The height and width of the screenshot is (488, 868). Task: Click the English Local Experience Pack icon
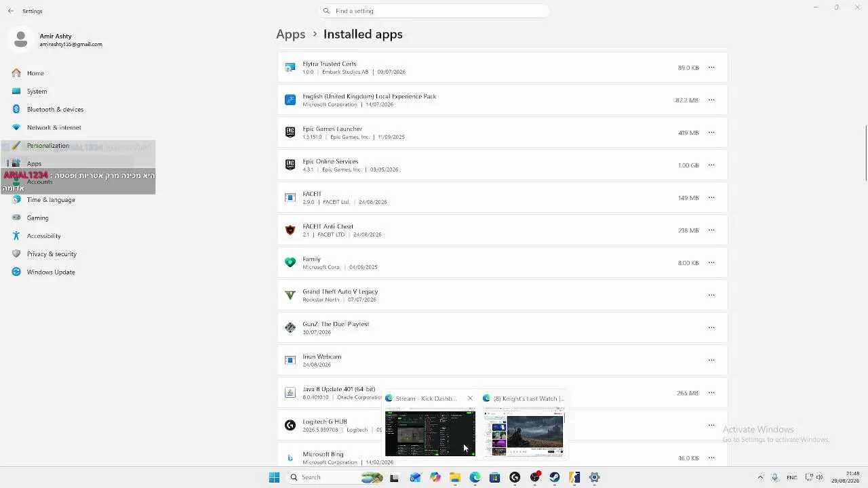pyautogui.click(x=290, y=100)
